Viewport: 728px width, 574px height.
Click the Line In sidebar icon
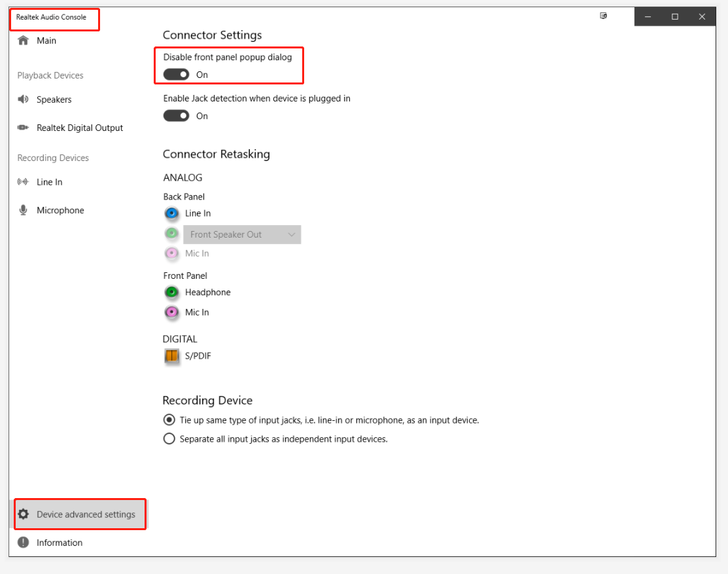(x=23, y=182)
